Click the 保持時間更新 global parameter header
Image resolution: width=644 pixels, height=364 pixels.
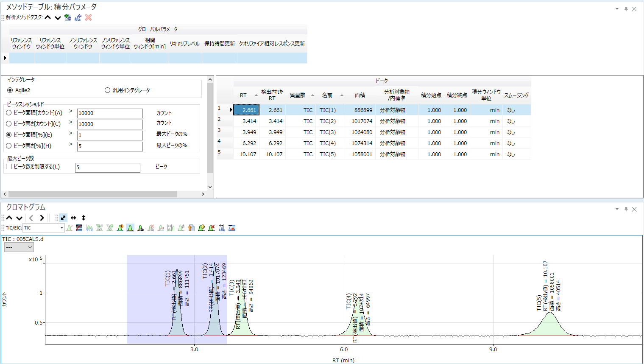pyautogui.click(x=220, y=43)
